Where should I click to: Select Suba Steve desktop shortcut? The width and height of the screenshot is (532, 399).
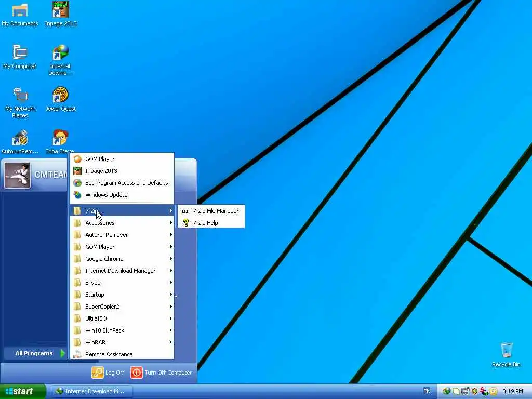(60, 142)
